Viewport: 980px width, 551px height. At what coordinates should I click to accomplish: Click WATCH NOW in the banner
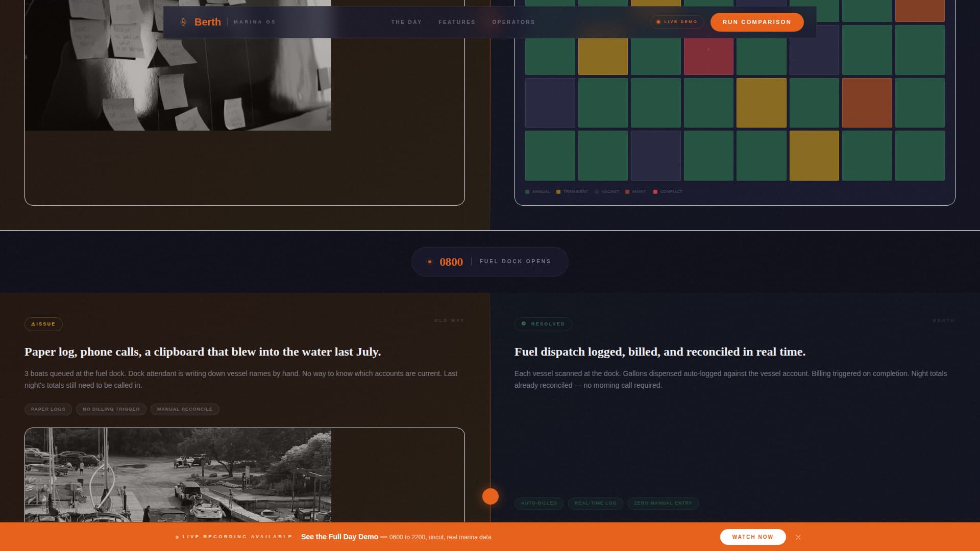click(x=752, y=537)
